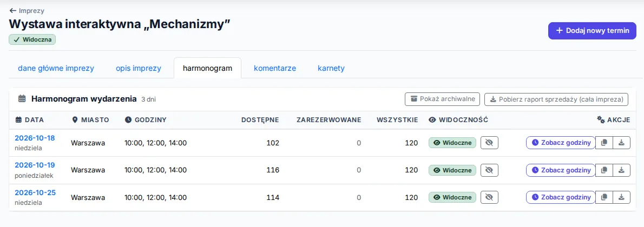This screenshot has height=227, width=644.
Task: Switch to opis imprezy tab
Action: coord(139,68)
